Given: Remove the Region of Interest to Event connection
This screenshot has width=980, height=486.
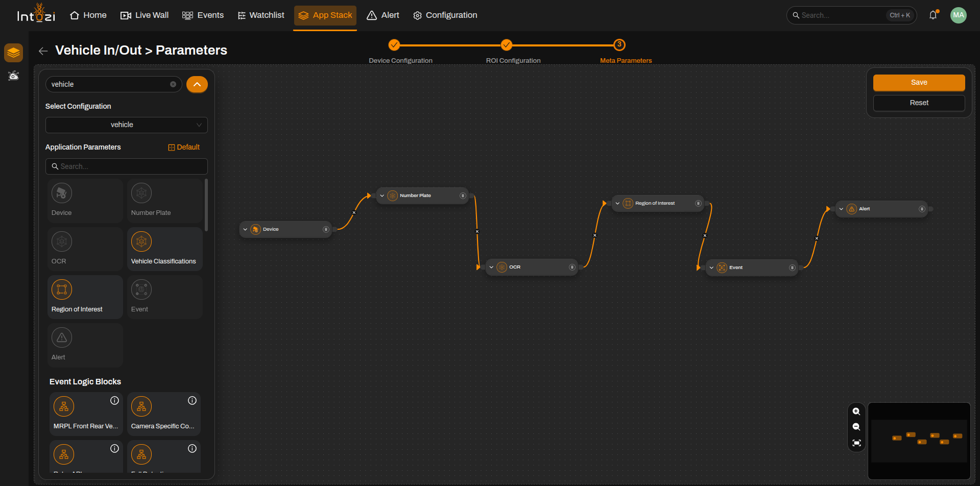Looking at the screenshot, I should (705, 236).
